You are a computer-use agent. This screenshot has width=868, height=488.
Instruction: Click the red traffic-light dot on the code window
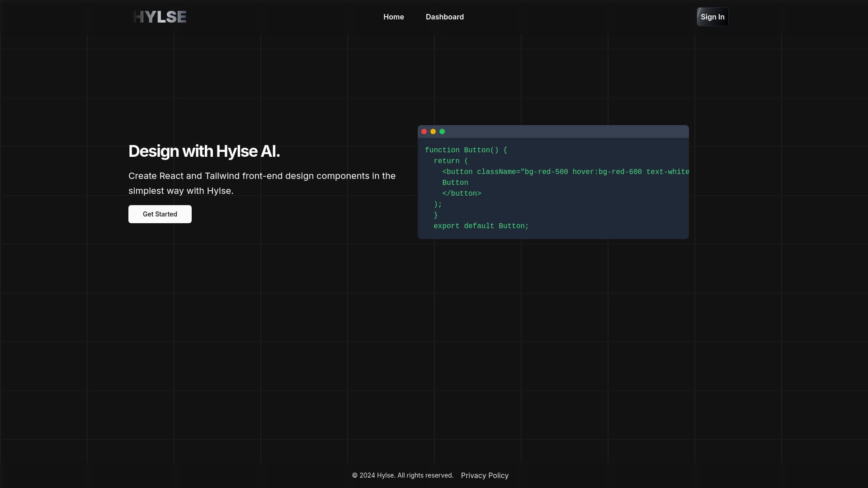click(424, 131)
